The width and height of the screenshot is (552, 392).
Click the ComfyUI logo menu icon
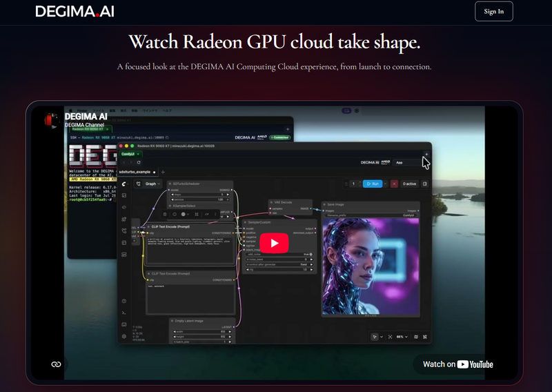[124, 184]
